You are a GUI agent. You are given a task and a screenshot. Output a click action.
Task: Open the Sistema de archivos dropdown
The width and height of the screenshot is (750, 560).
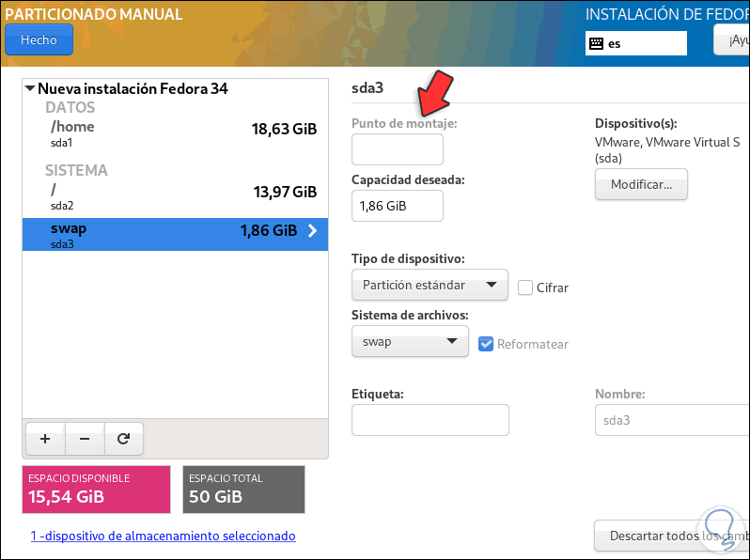coord(410,342)
